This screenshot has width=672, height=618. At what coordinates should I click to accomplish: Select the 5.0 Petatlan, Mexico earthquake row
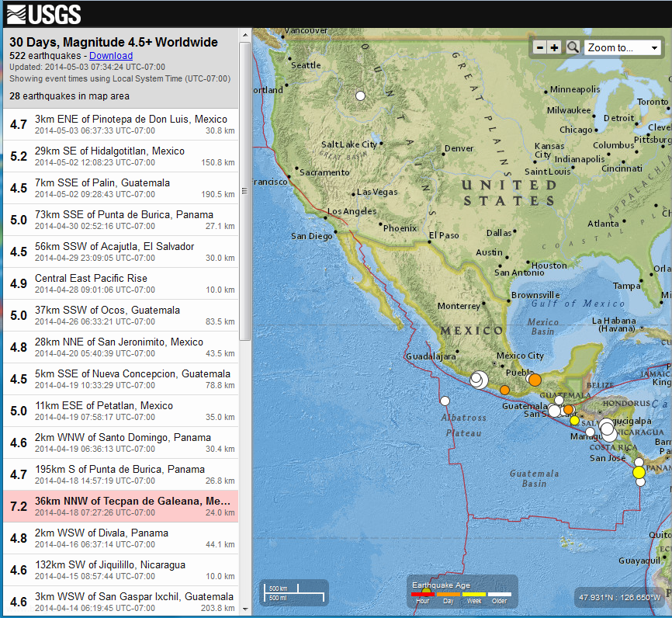click(x=121, y=411)
